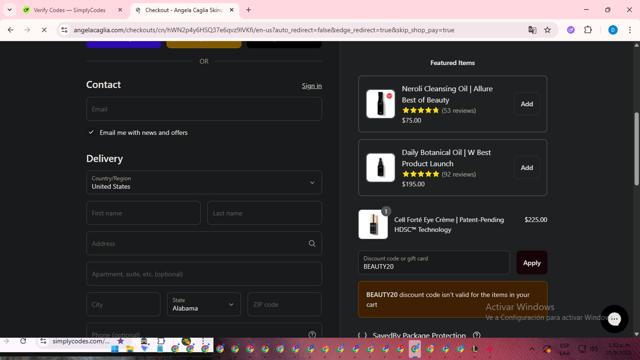This screenshot has width=640, height=360.
Task: Click the Cell Forté Eye Crème thumbnail
Action: coord(373,224)
